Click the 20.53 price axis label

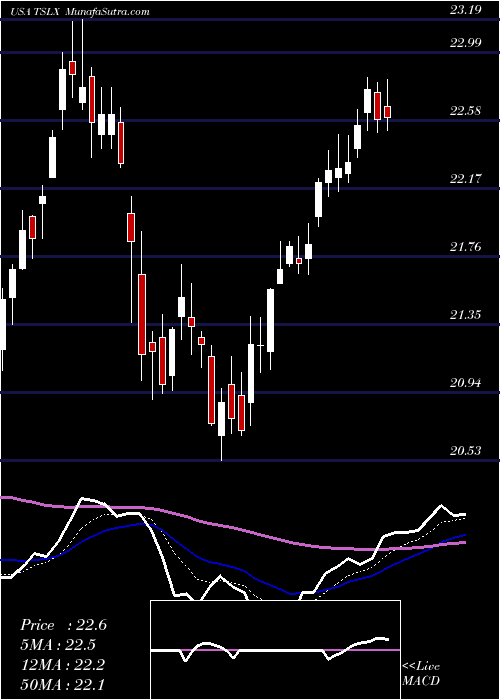point(466,450)
